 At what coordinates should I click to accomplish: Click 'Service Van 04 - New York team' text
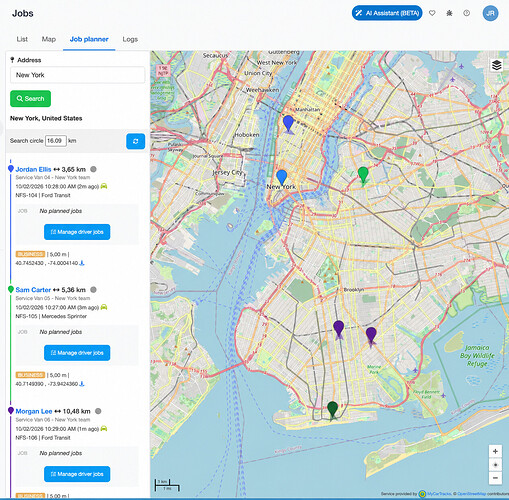click(x=53, y=178)
